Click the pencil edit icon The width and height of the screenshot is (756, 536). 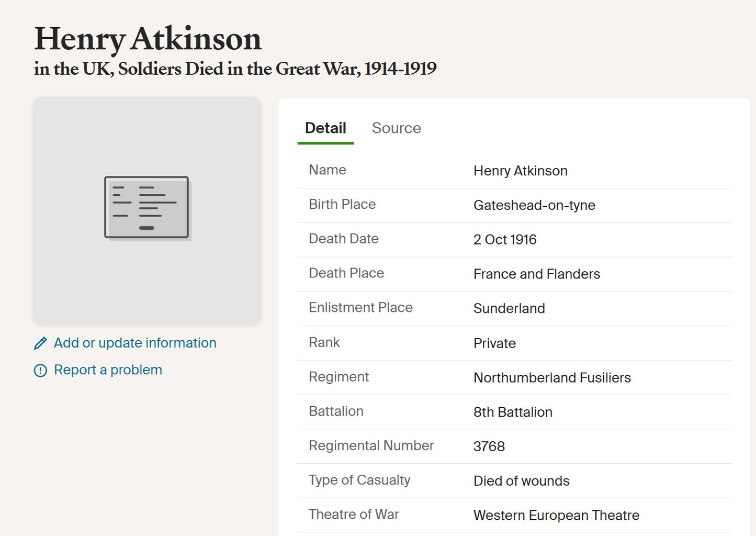click(40, 343)
